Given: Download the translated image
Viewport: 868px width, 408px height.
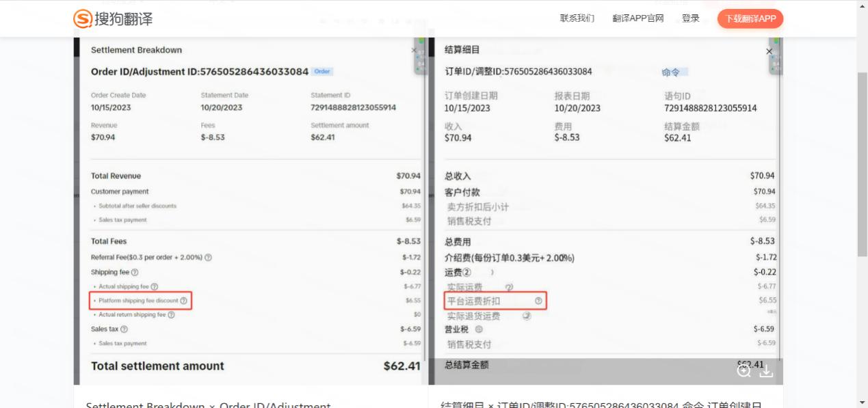Looking at the screenshot, I should [x=766, y=370].
